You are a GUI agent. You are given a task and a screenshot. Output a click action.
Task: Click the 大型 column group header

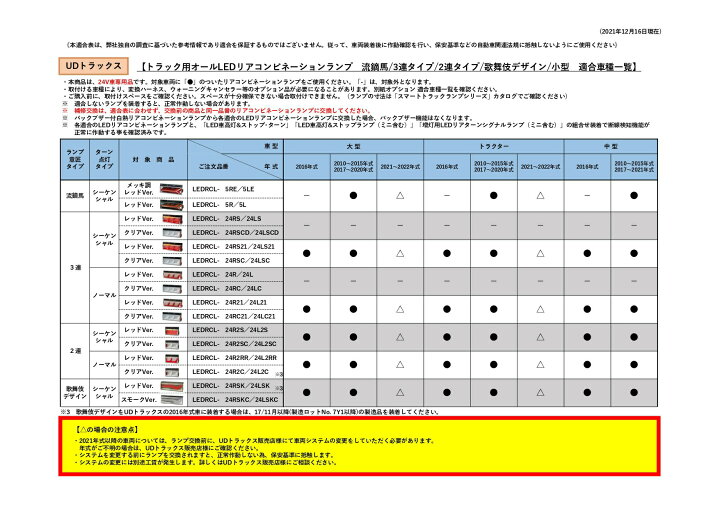tap(353, 147)
